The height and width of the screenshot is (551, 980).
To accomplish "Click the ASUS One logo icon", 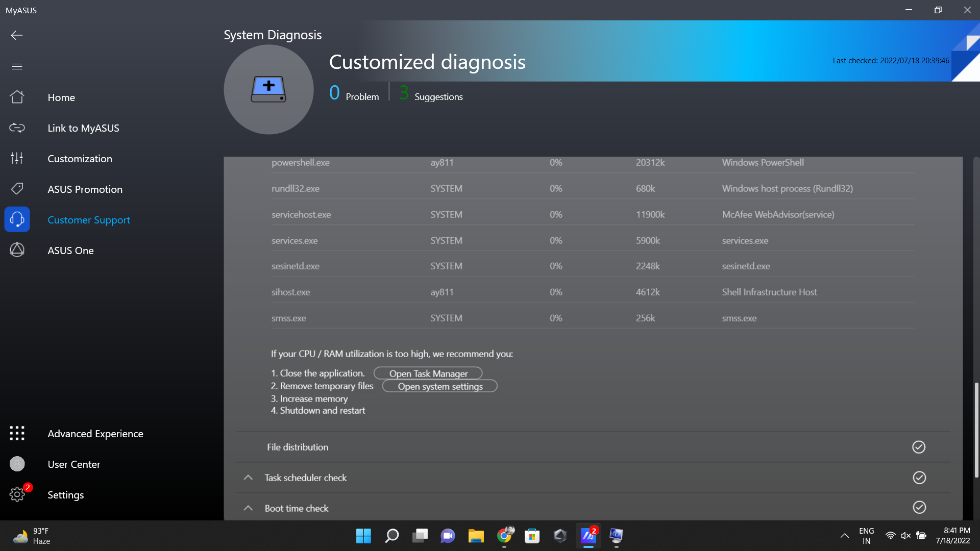I will [17, 250].
